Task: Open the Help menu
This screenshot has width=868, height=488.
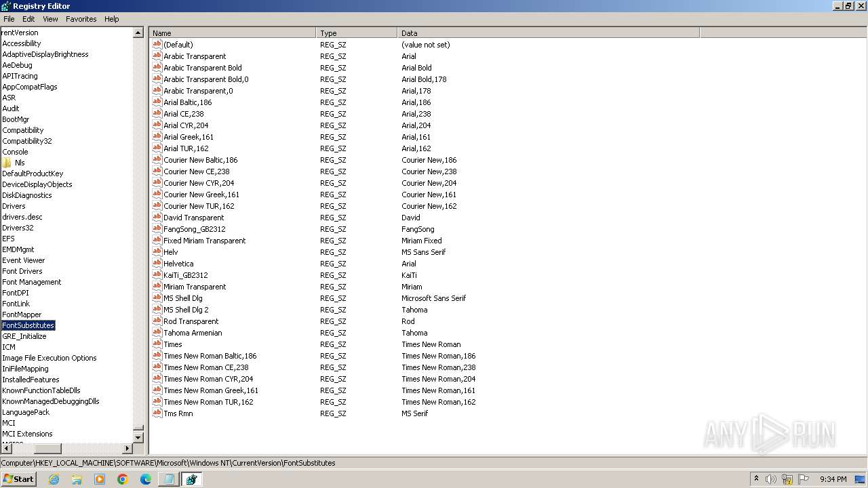Action: point(112,19)
